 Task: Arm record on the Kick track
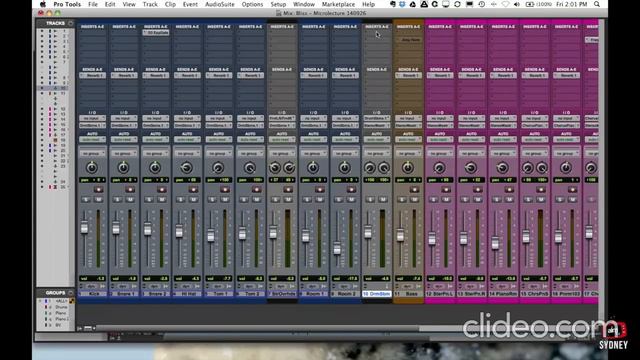pyautogui.click(x=98, y=189)
